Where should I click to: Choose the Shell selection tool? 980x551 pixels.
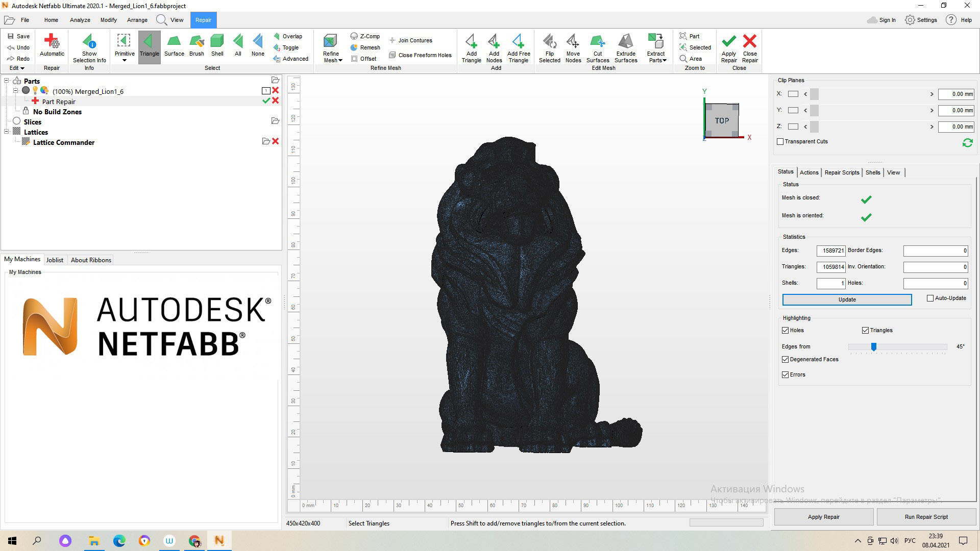[x=217, y=45]
